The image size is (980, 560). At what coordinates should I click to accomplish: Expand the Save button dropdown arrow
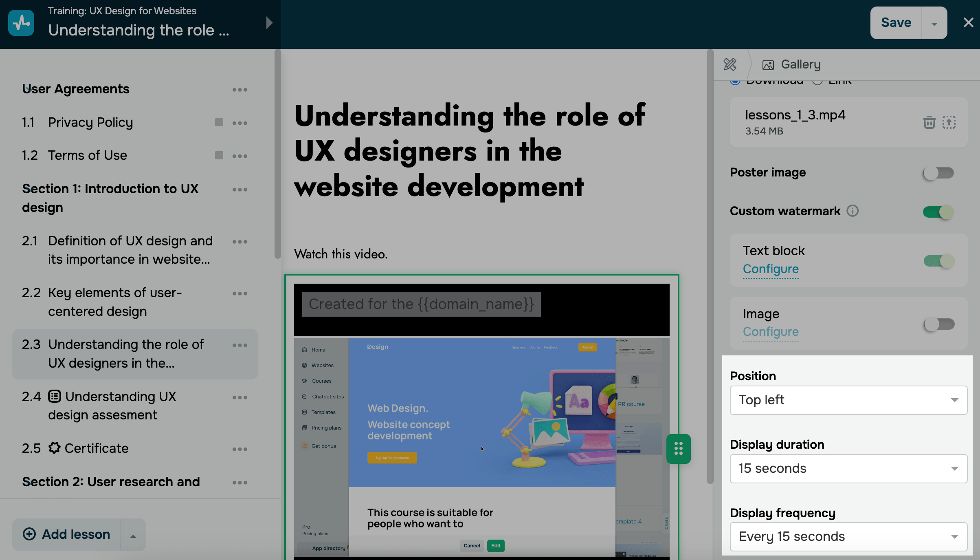click(x=934, y=23)
